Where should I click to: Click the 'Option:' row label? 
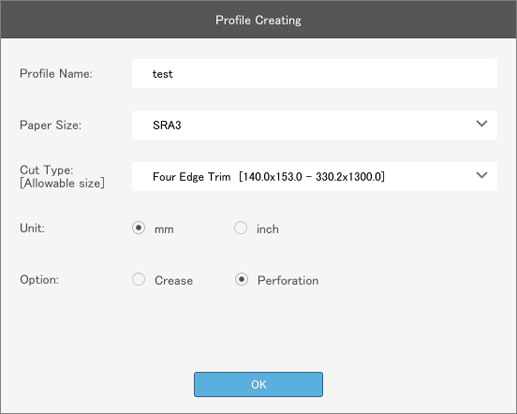(x=39, y=280)
